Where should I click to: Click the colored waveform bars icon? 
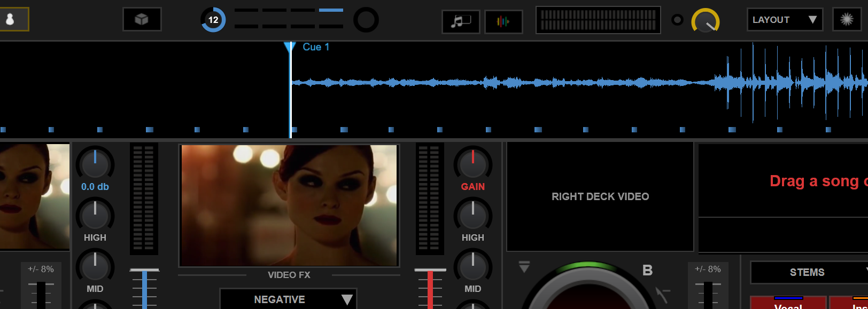(x=503, y=21)
